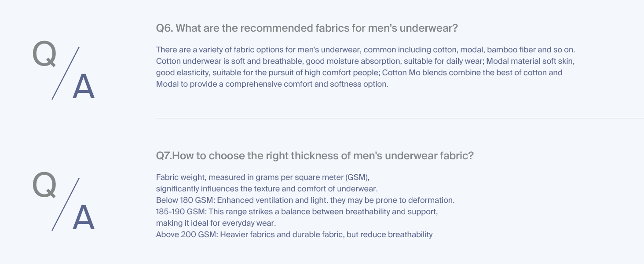Screen dimensions: 644x264
Task: Click the Q6 recommended fabrics question heading
Action: [307, 29]
